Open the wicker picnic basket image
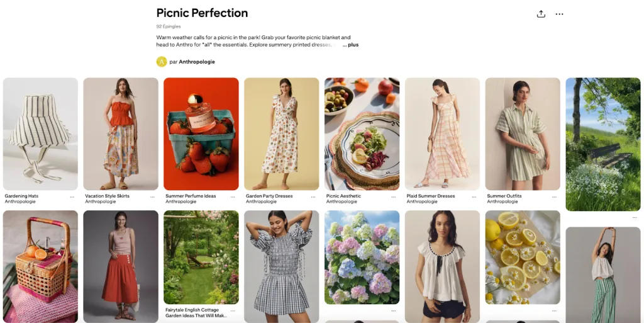 [40, 266]
